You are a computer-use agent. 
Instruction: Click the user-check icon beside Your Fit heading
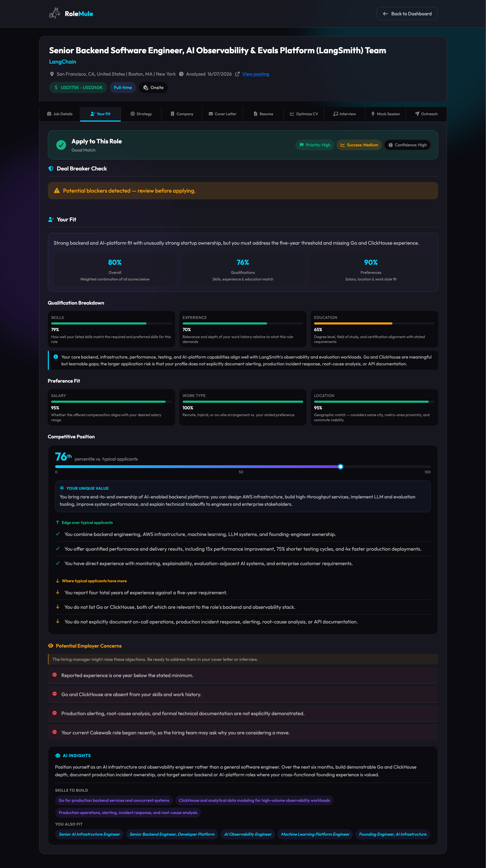click(51, 219)
